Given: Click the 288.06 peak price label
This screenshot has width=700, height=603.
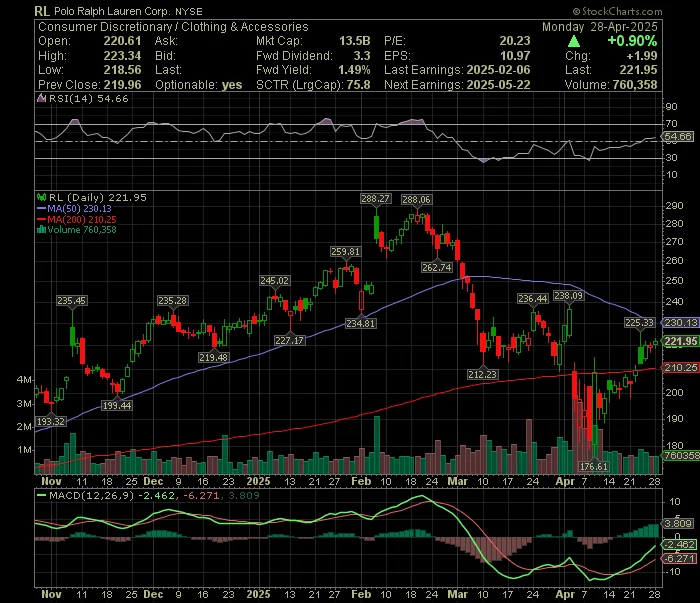Looking at the screenshot, I should pos(416,200).
